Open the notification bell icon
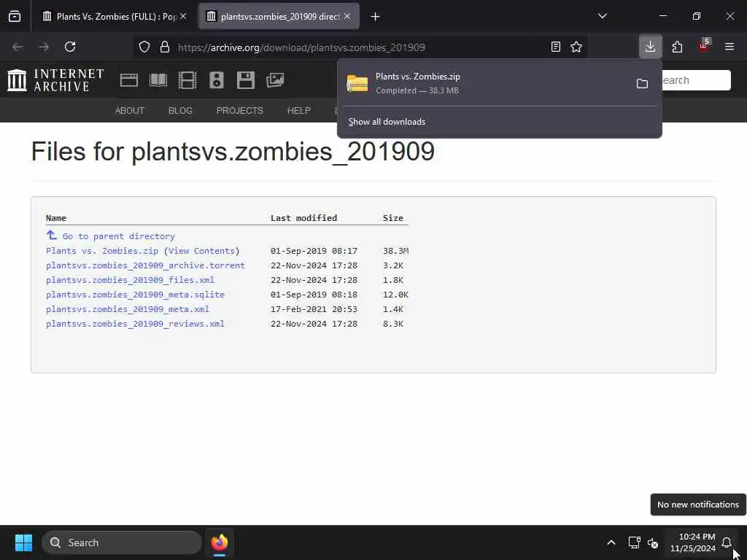Screen dimensions: 747x560 pos(727,542)
